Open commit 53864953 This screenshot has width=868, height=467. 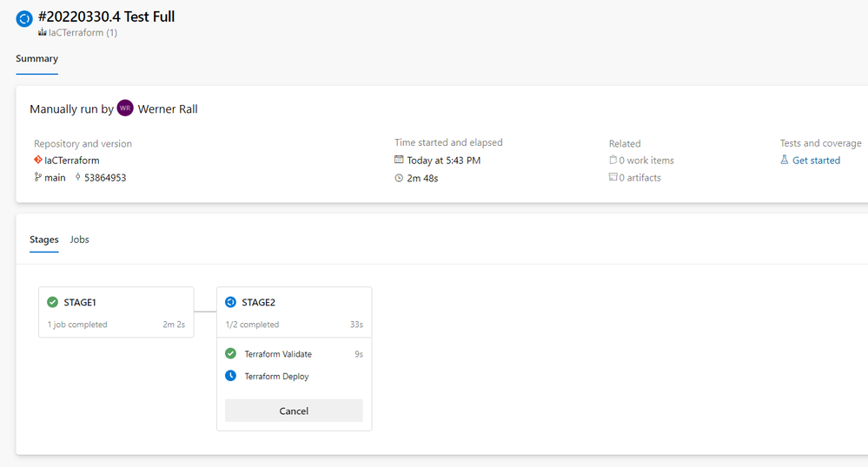tap(104, 178)
